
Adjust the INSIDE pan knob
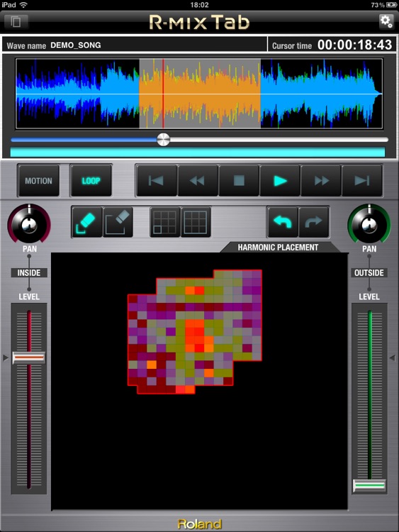29,224
